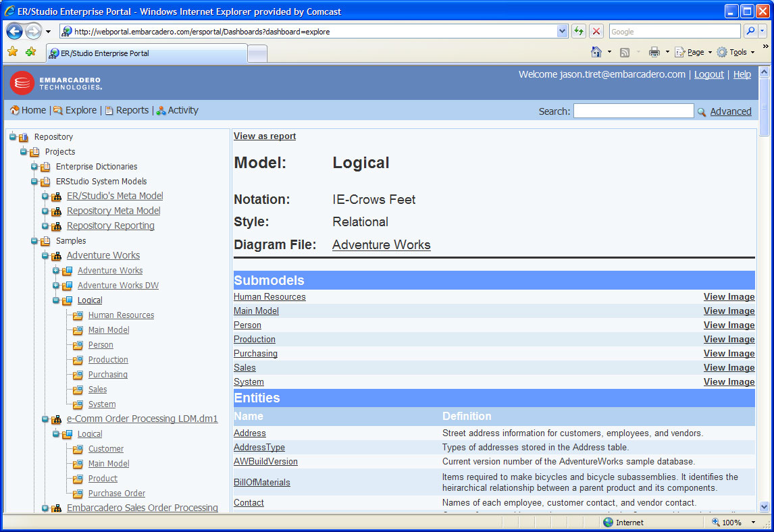Collapse the Samples tree node

[34, 241]
